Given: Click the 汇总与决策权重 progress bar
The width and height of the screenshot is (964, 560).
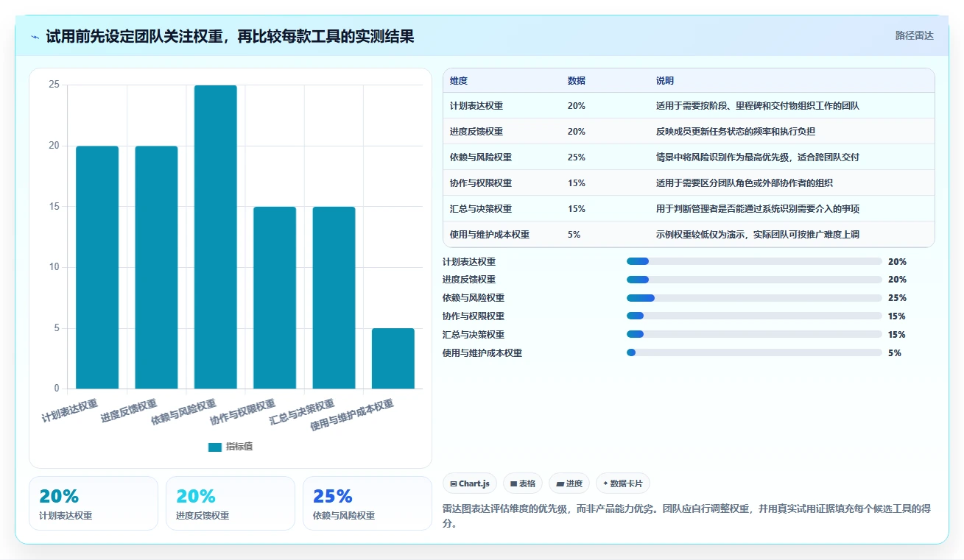Looking at the screenshot, I should click(x=754, y=335).
